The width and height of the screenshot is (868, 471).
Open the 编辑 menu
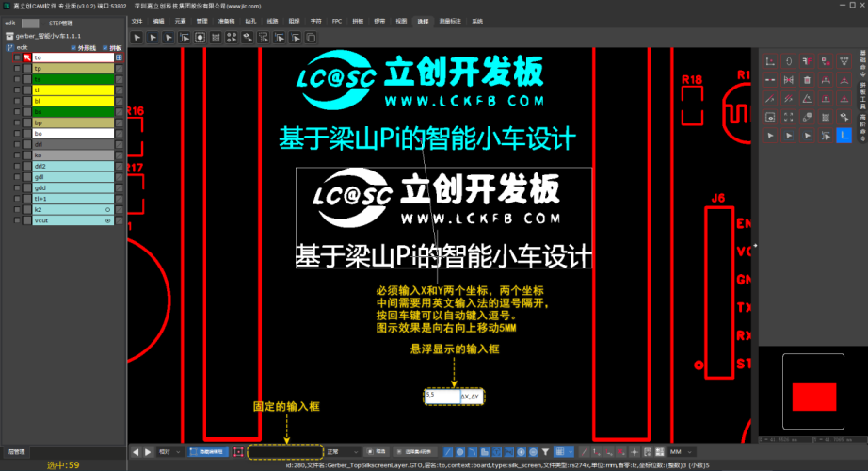[158, 21]
